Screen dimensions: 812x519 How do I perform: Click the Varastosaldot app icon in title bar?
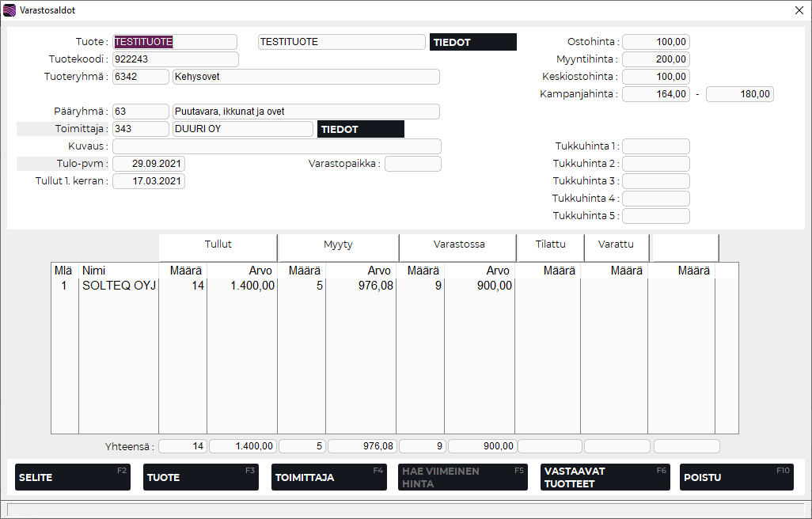click(x=9, y=10)
